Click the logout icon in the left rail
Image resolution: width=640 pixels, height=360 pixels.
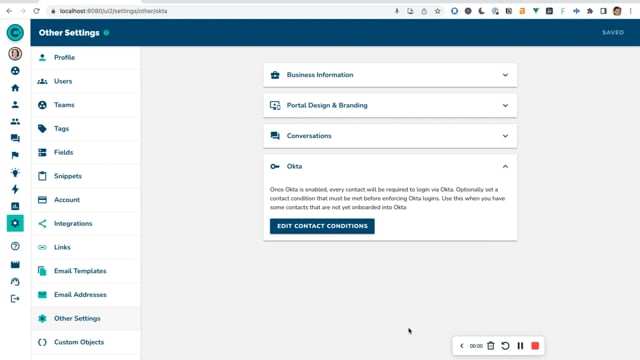click(15, 299)
